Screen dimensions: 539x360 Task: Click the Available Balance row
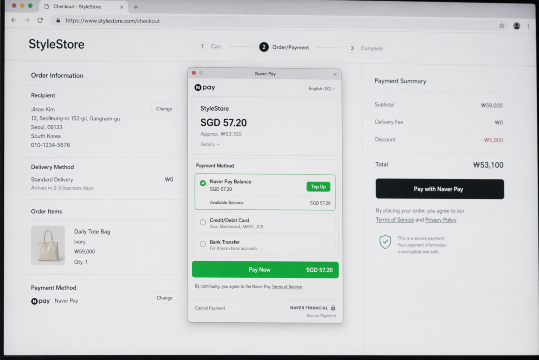pos(270,203)
